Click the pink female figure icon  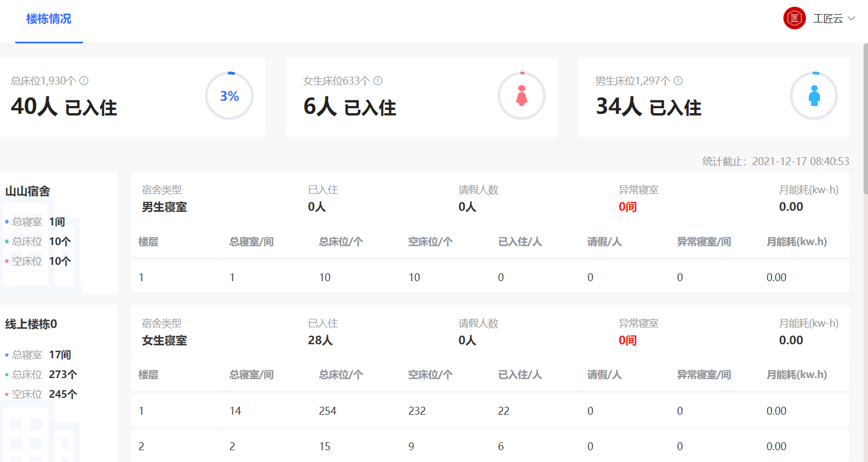tap(522, 96)
